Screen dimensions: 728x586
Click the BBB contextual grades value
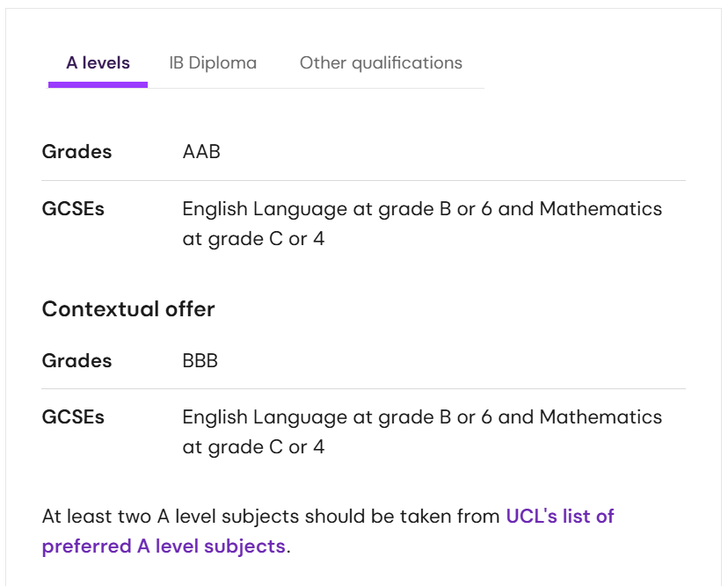200,360
